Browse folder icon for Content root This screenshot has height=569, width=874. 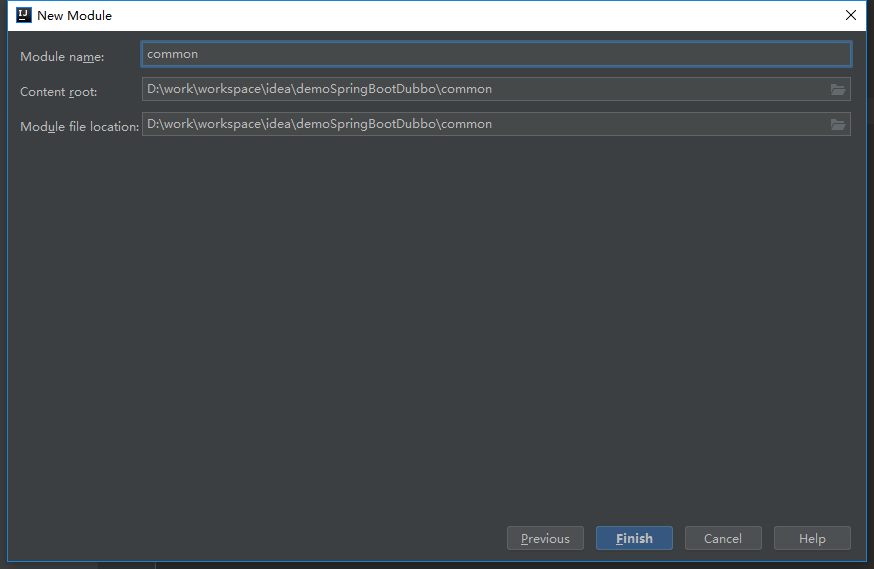838,89
